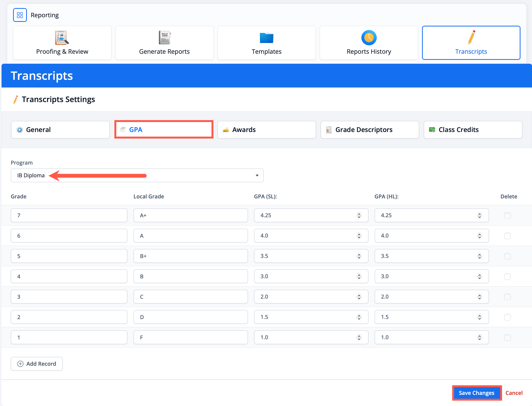Click the Cancel link
Screen dimensions: 532x406
[x=514, y=393]
